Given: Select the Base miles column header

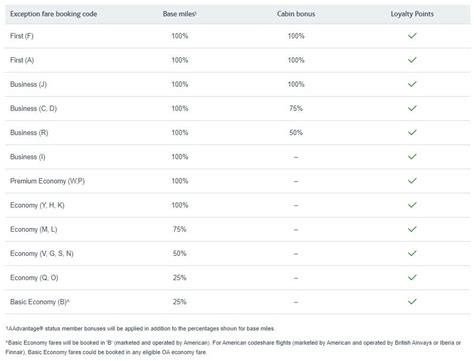Looking at the screenshot, I should 179,14.
